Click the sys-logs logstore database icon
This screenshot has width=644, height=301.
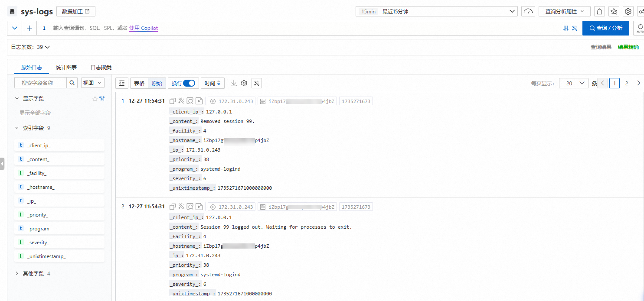point(12,12)
